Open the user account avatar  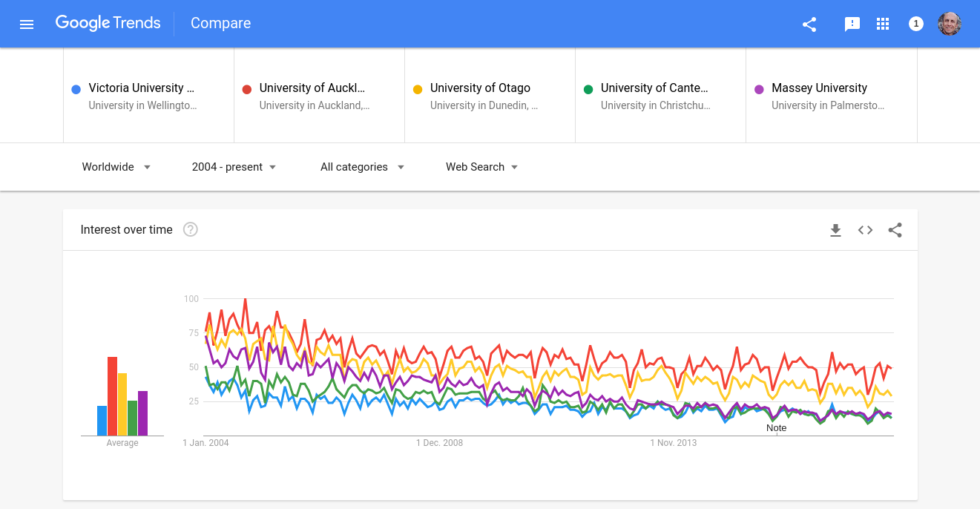click(x=950, y=24)
